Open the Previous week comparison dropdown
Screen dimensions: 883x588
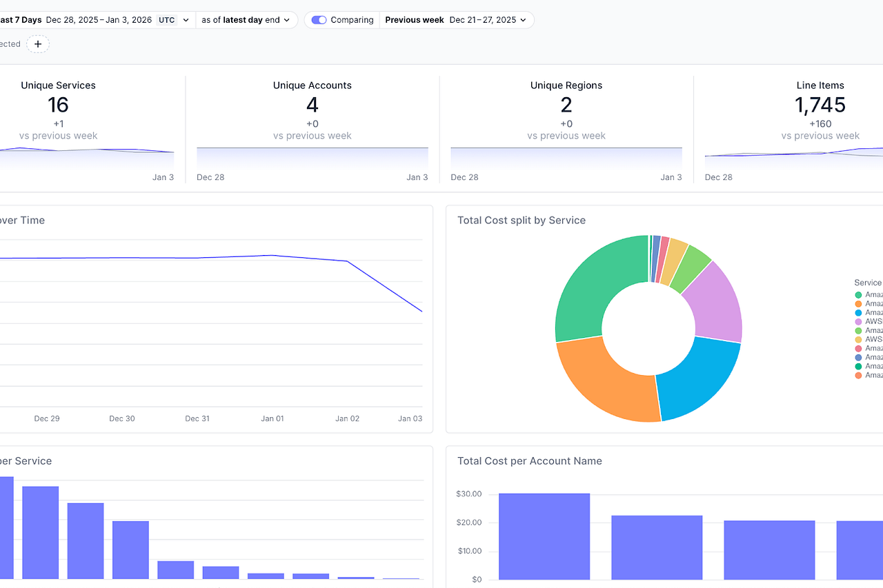click(x=456, y=20)
